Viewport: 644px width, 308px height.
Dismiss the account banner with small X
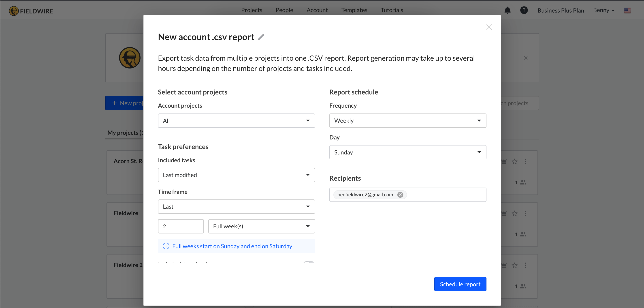[525, 58]
